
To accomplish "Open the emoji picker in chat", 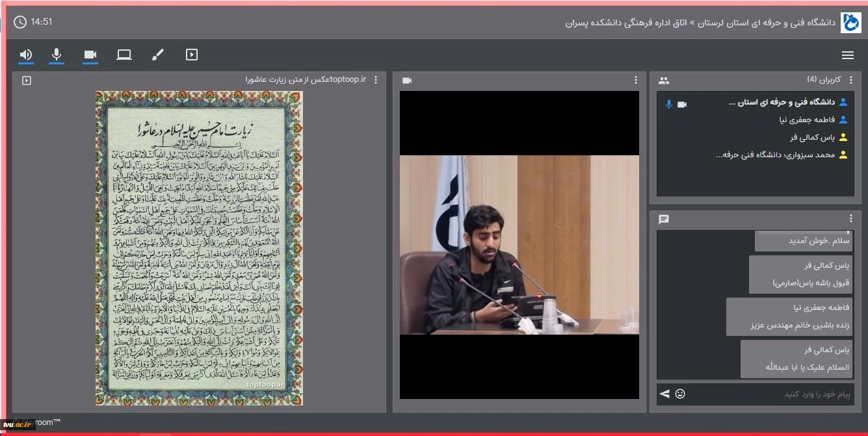I will pyautogui.click(x=680, y=394).
